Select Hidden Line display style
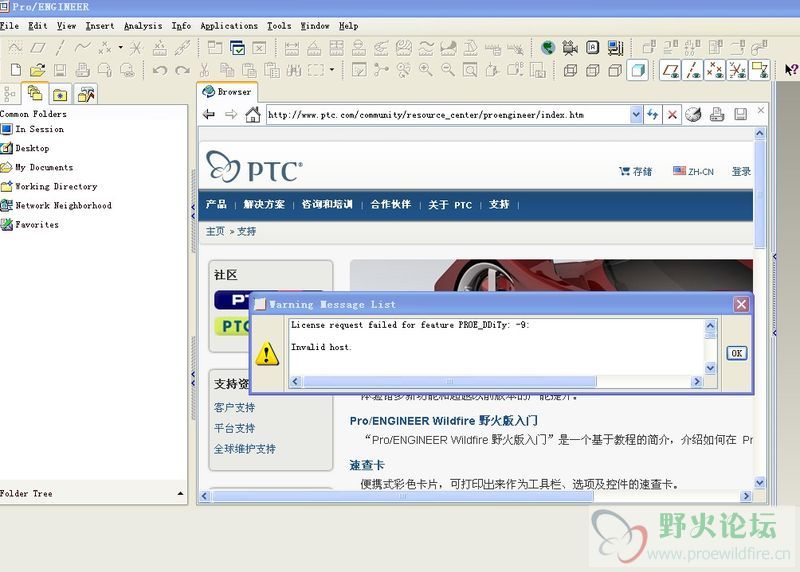The image size is (800, 572). pos(592,70)
